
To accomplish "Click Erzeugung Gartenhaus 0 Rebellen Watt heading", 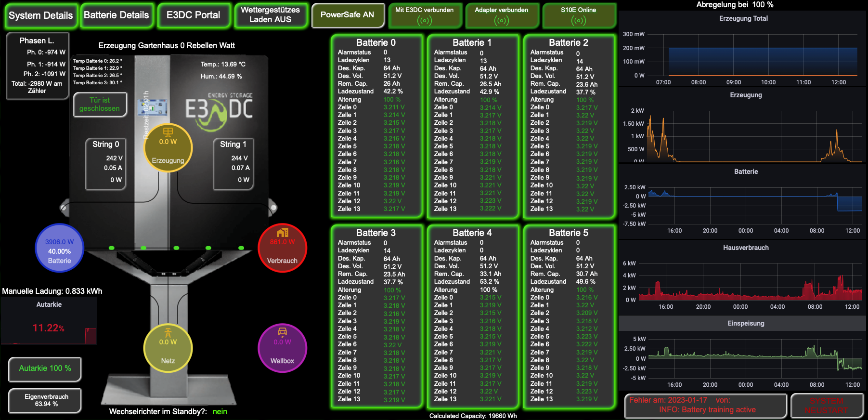I will coord(167,45).
